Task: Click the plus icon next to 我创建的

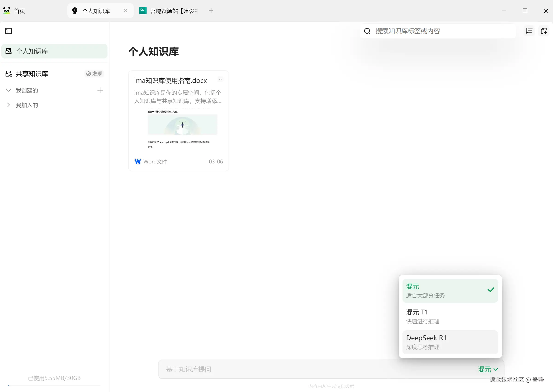Action: [100, 90]
